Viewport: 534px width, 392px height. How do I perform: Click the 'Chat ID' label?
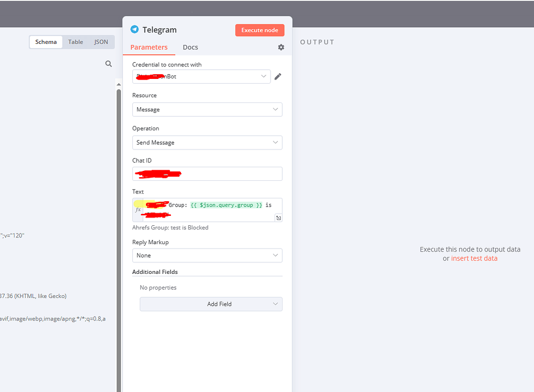click(x=142, y=160)
